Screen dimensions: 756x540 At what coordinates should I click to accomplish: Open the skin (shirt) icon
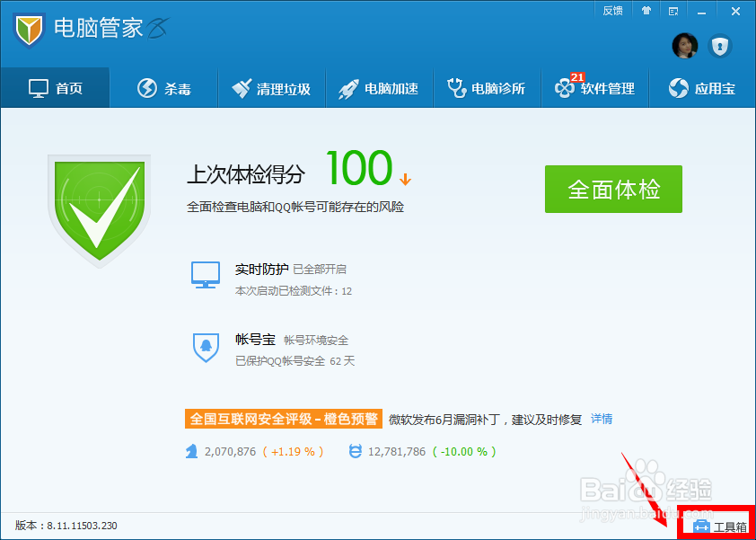point(646,11)
